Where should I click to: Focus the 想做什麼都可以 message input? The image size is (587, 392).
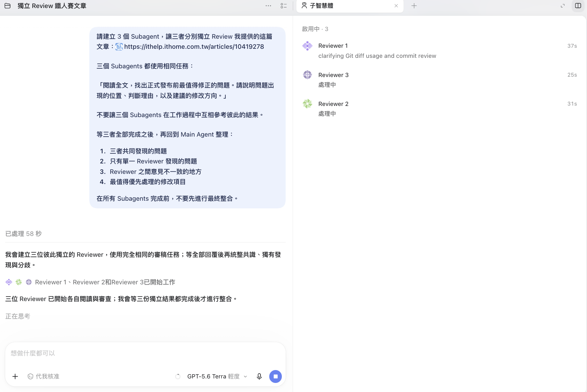145,353
